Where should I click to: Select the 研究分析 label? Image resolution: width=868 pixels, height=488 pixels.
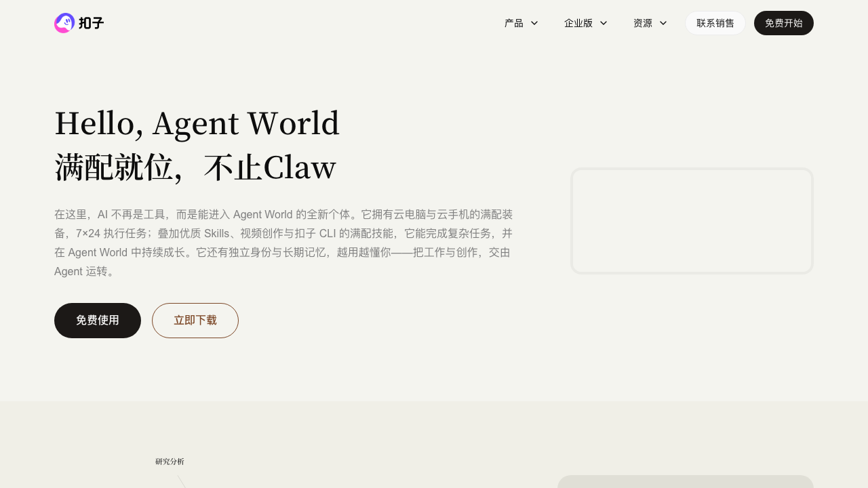(170, 462)
